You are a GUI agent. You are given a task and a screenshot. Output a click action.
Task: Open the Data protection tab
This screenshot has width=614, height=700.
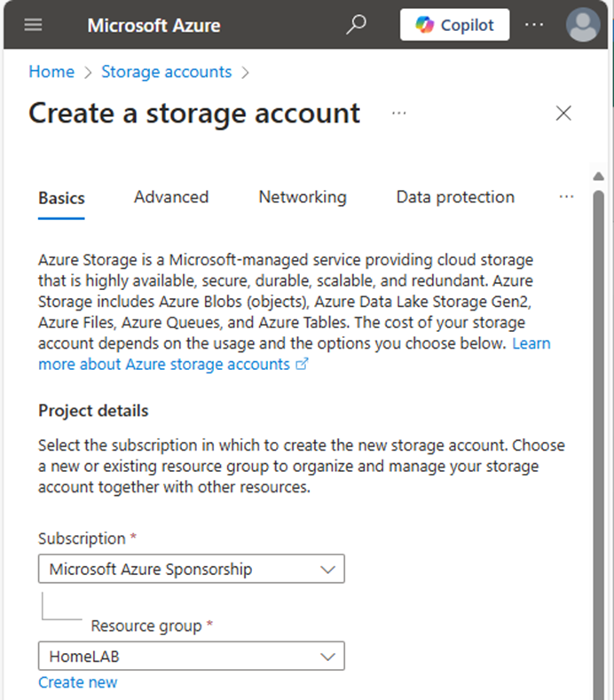pos(455,197)
